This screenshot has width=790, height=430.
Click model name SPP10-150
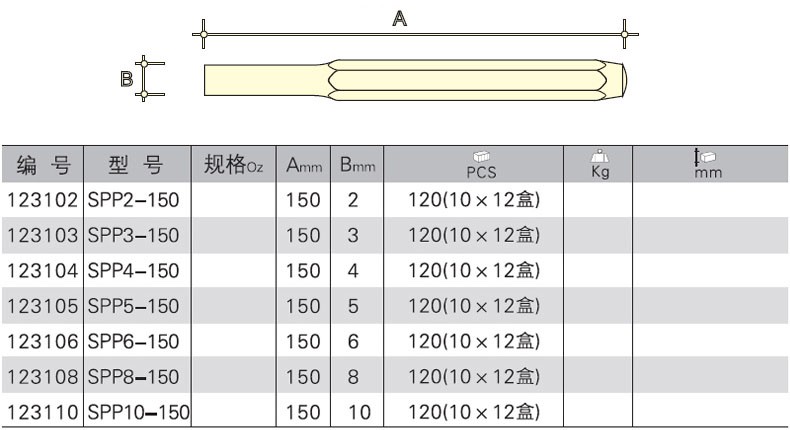click(x=138, y=411)
